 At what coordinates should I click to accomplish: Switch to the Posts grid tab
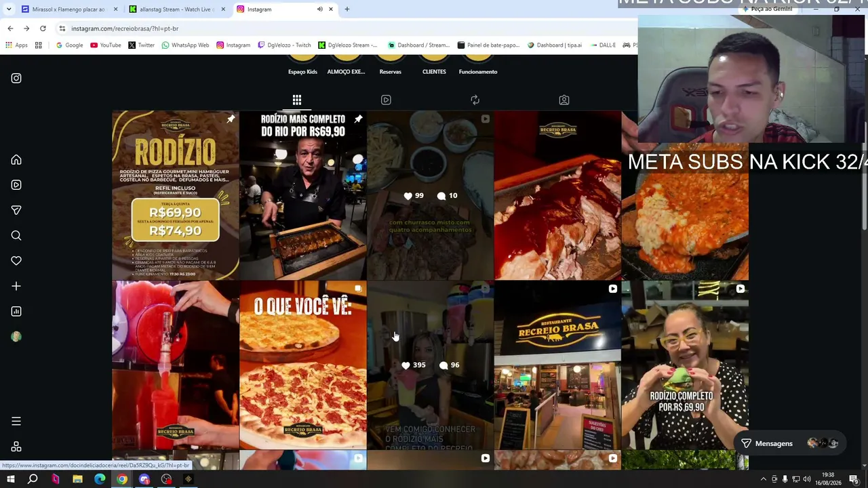tap(297, 100)
